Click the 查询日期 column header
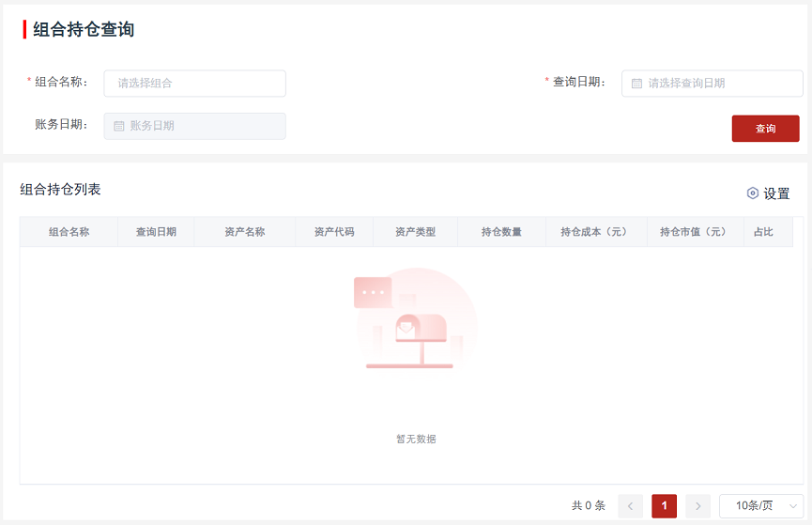 156,232
